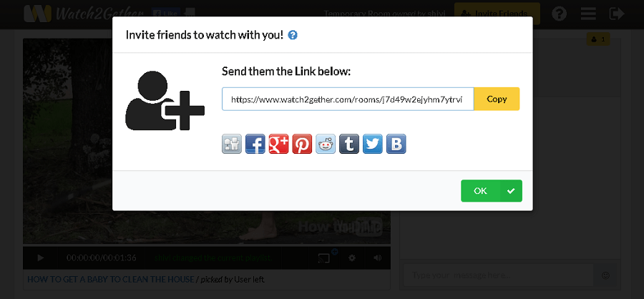The height and width of the screenshot is (299, 644).
Task: Share room link on VK
Action: click(x=396, y=144)
